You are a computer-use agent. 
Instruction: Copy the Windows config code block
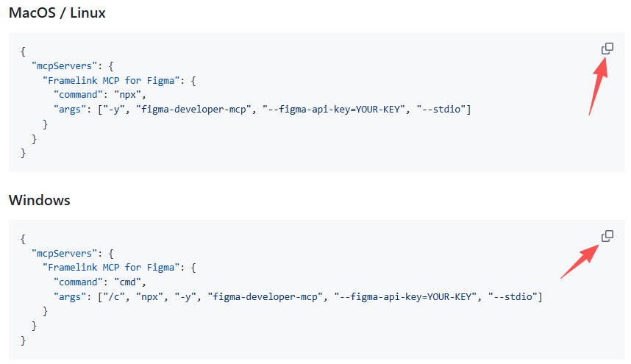(x=607, y=236)
